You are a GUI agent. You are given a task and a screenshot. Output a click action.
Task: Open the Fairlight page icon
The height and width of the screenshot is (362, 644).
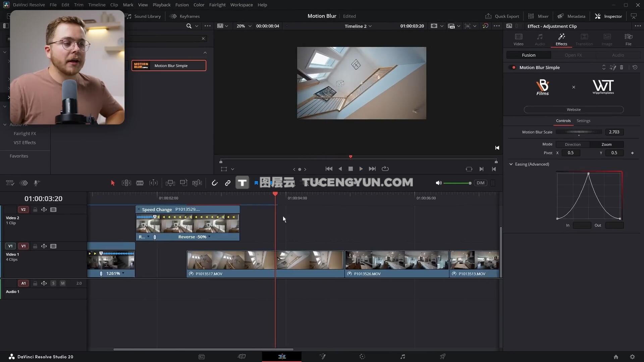[402, 357]
